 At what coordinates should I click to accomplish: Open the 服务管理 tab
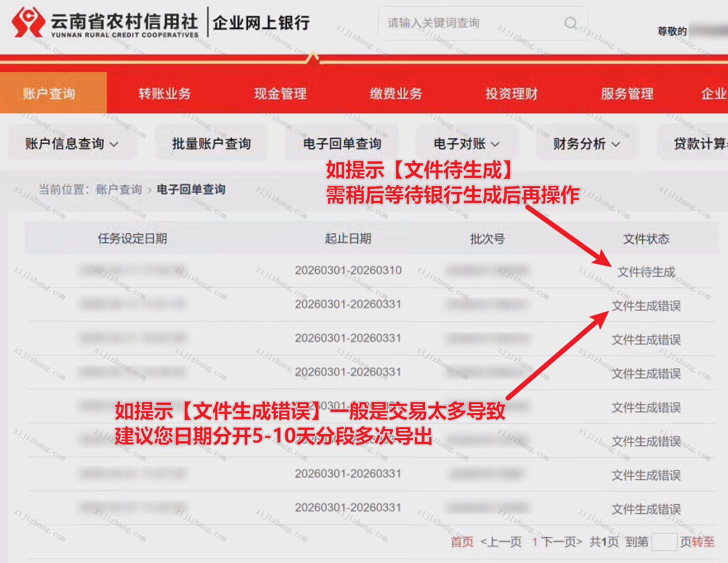pos(627,93)
